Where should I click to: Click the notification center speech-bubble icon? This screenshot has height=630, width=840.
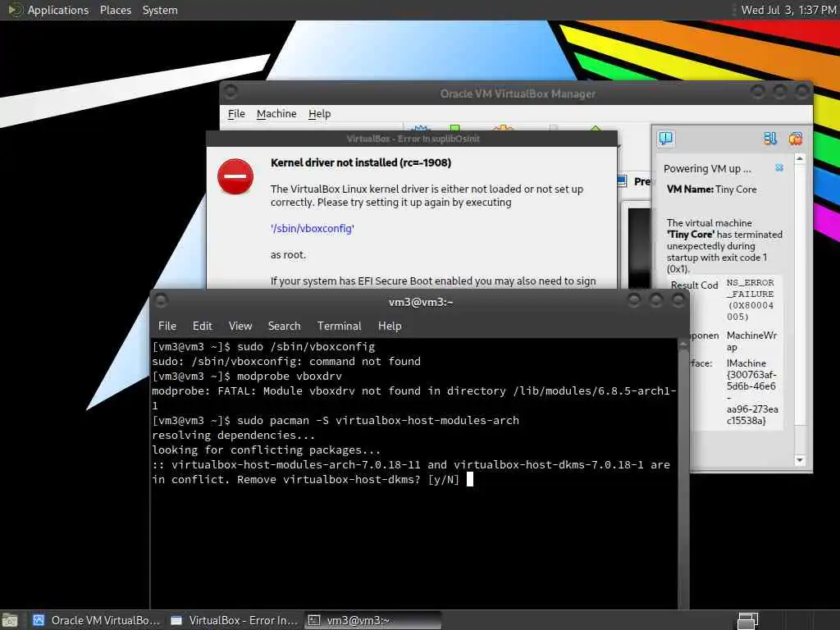[666, 139]
